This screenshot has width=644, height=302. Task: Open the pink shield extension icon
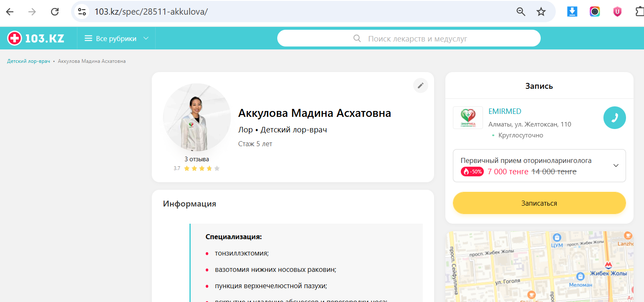coord(617,12)
